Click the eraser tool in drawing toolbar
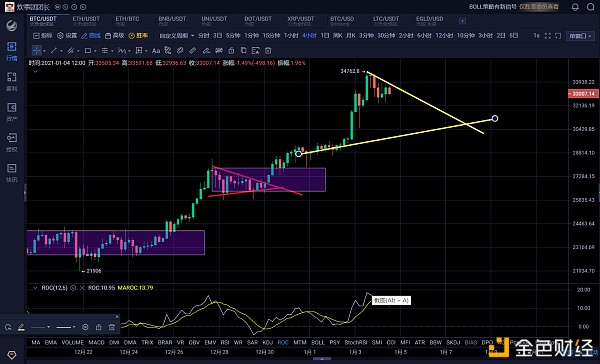600x364 pixels. (x=206, y=51)
